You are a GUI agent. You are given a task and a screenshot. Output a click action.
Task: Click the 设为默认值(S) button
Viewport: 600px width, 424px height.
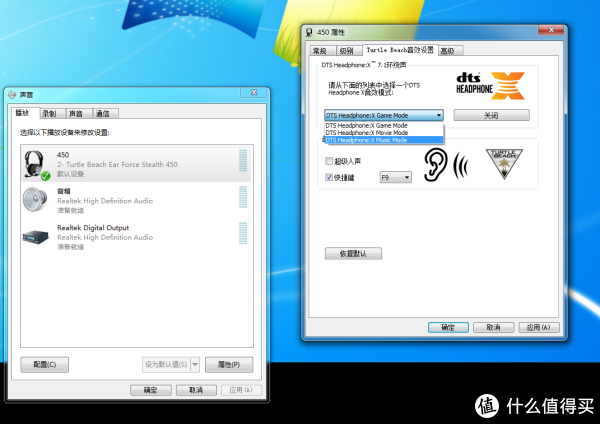pyautogui.click(x=166, y=364)
